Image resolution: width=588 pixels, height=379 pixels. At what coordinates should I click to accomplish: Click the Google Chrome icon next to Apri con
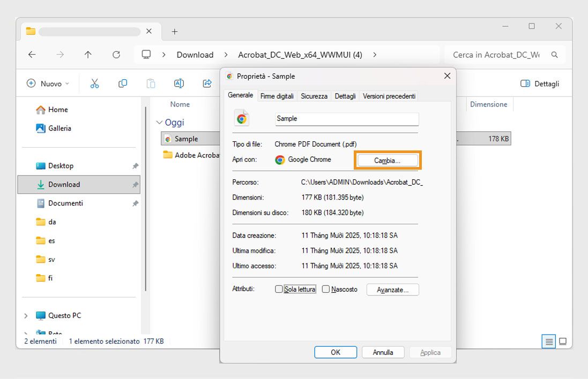[x=280, y=159]
